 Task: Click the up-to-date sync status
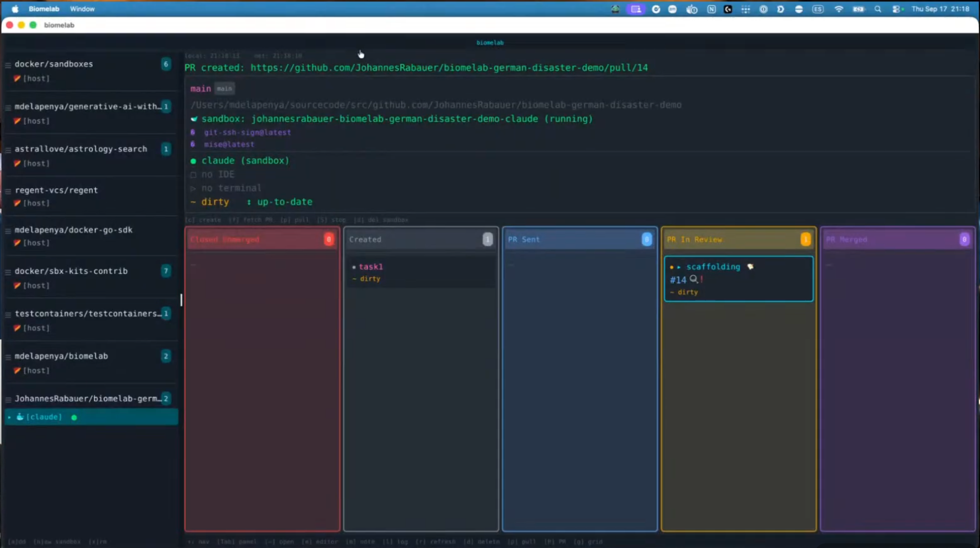point(284,202)
